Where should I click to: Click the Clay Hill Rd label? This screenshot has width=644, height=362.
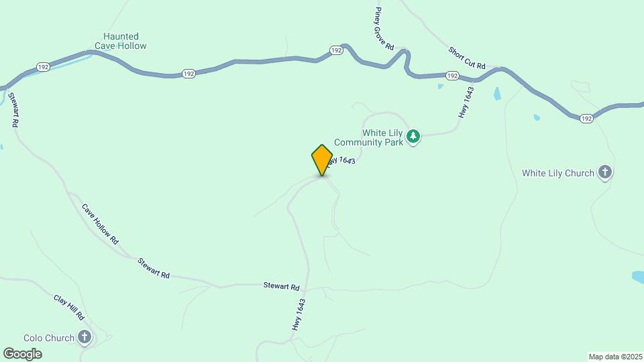[x=69, y=308]
